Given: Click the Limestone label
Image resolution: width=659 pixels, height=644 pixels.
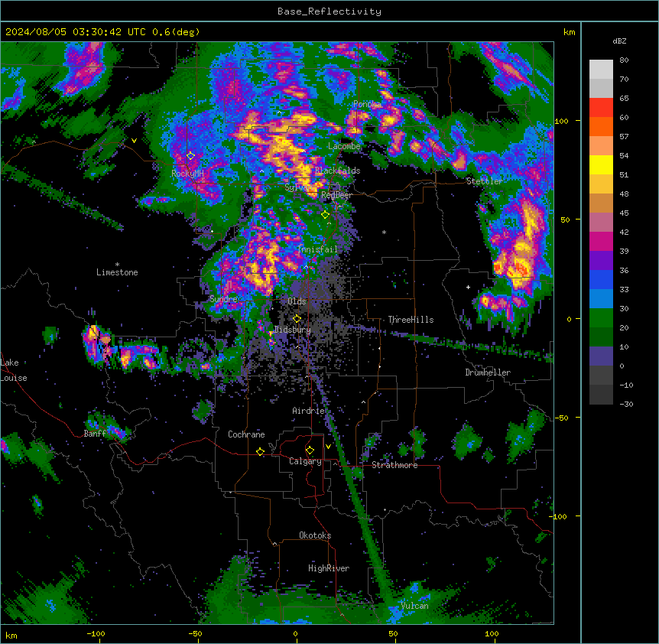Looking at the screenshot, I should (x=117, y=272).
